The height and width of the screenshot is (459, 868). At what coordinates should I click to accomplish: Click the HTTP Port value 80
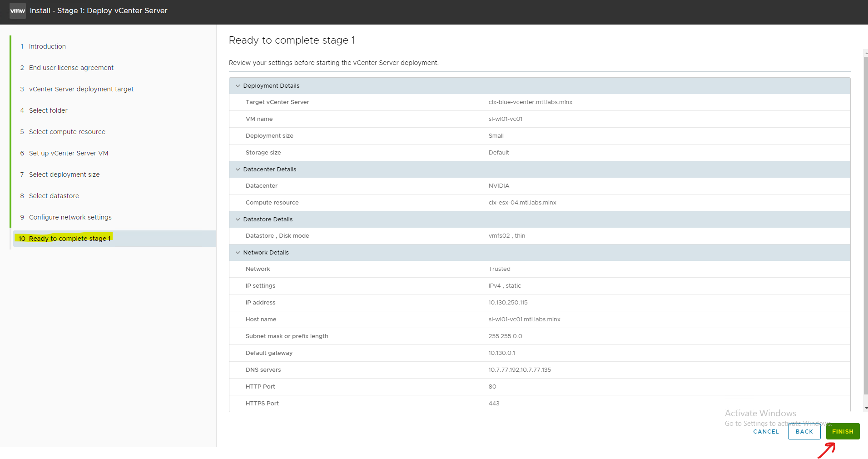[x=492, y=387]
